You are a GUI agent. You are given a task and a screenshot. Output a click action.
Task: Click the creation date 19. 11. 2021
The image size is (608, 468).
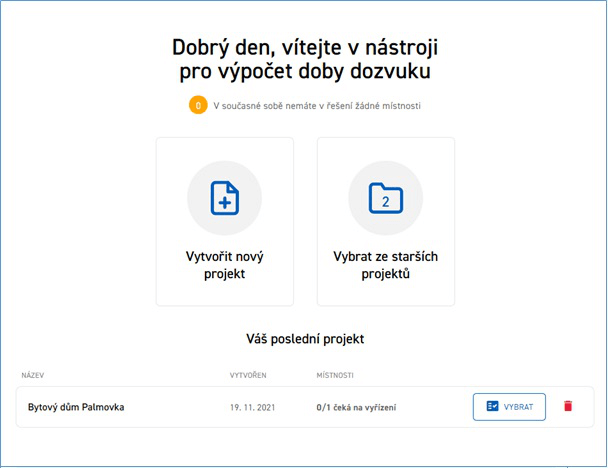point(252,408)
